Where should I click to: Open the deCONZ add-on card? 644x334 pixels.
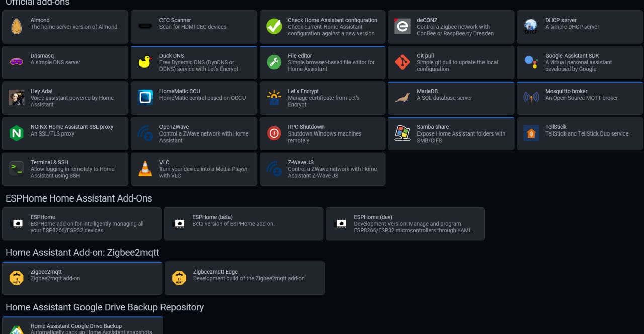point(451,26)
